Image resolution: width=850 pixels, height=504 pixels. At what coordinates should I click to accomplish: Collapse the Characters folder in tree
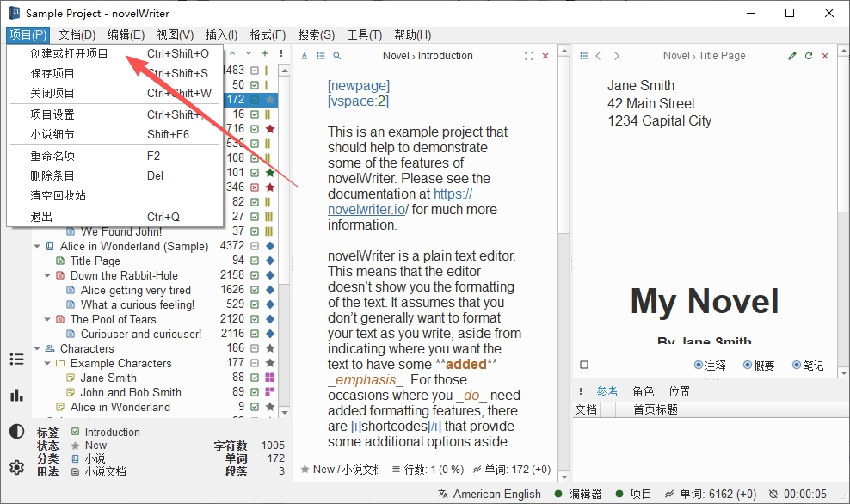[x=37, y=348]
